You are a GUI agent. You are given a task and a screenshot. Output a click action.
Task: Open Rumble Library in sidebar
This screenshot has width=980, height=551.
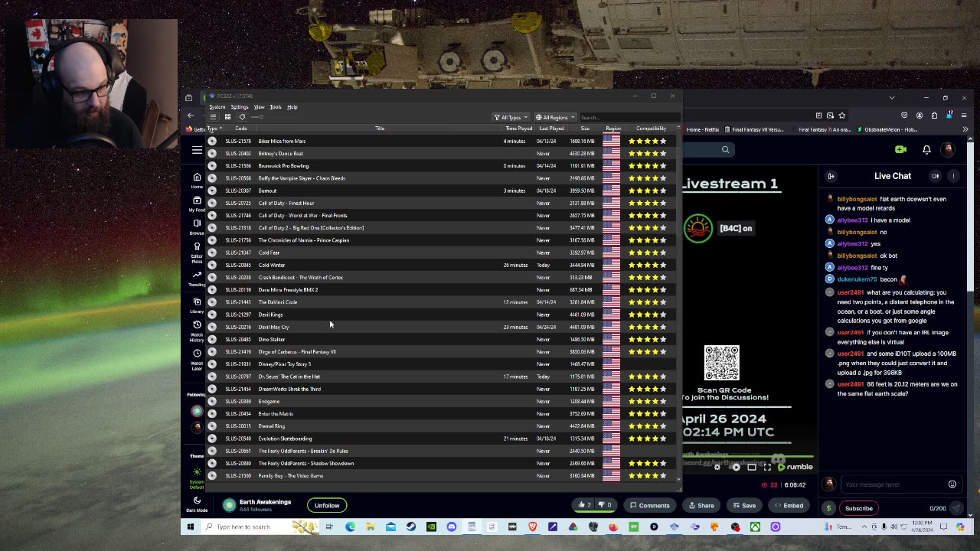(197, 305)
